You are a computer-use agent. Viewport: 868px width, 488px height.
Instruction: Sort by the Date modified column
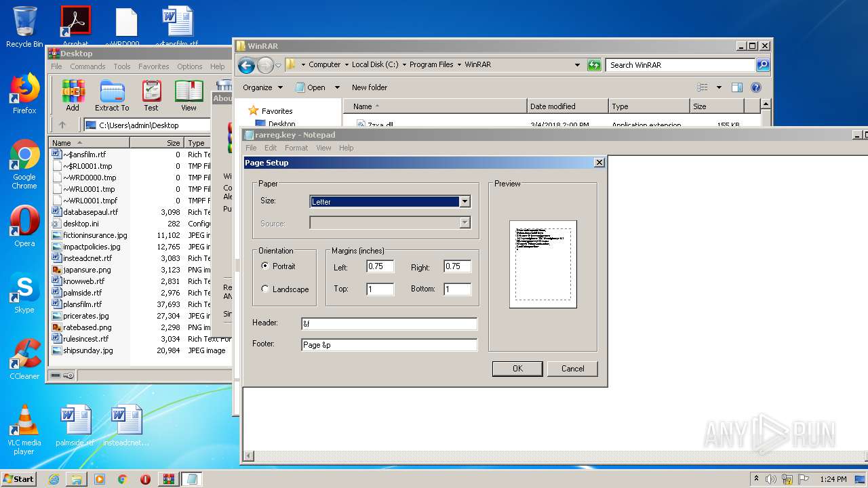568,106
